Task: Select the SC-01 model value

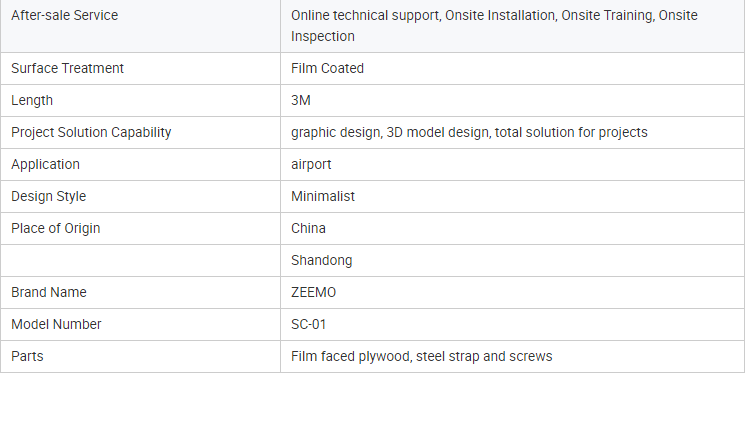Action: click(308, 325)
